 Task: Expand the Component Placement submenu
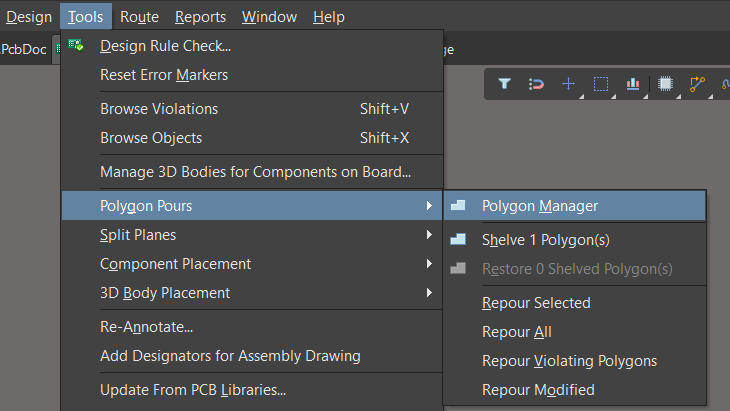point(252,264)
